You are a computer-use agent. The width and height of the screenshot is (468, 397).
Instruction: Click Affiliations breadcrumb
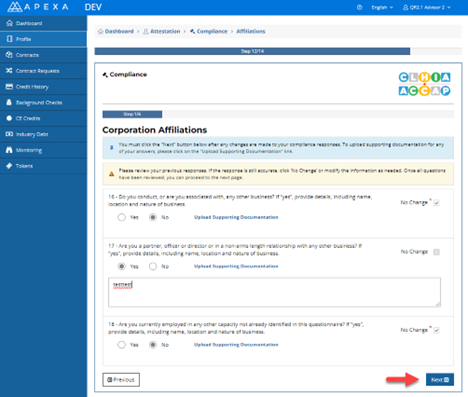point(251,31)
